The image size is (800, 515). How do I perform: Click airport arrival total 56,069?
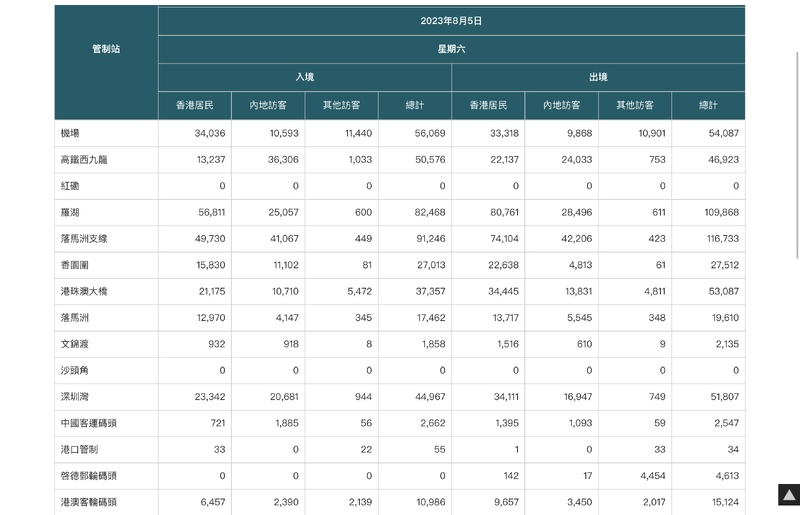click(x=430, y=133)
